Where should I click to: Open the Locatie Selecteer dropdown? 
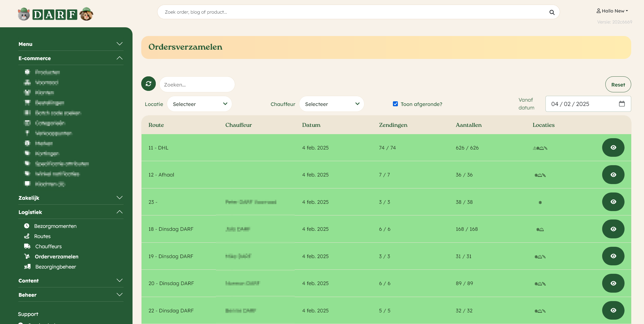click(199, 104)
